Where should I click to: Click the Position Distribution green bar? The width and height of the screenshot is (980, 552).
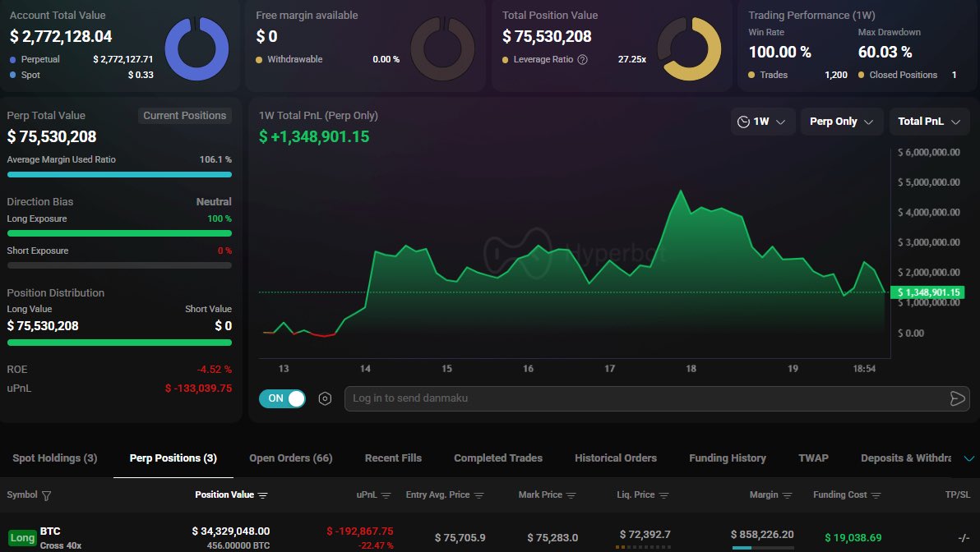[119, 343]
